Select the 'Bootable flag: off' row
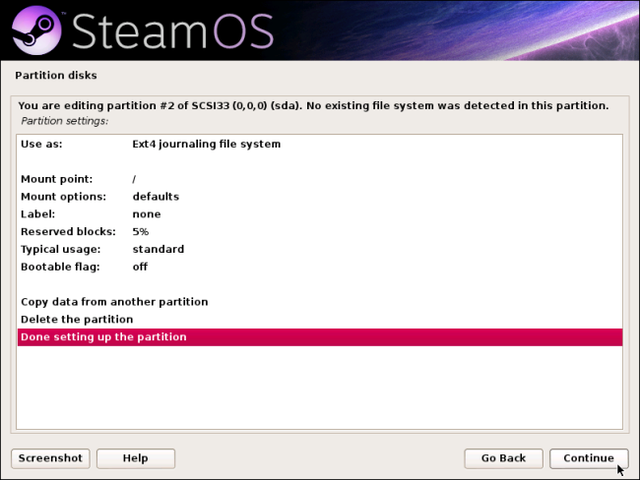 coord(320,267)
